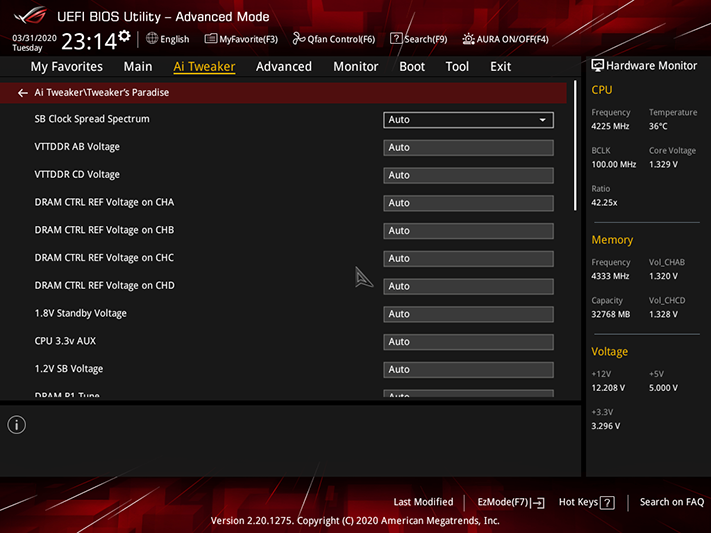Open the Tool tab
The image size is (711, 533).
coord(457,67)
